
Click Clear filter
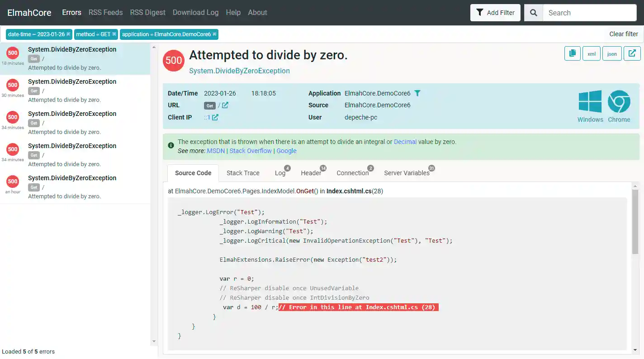pyautogui.click(x=624, y=34)
